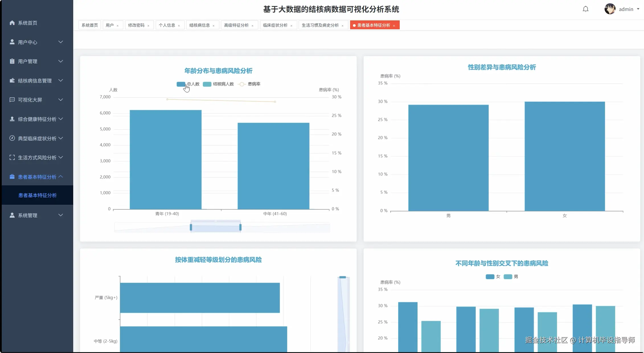Toggle the 男 legend series
The height and width of the screenshot is (353, 644).
(x=511, y=277)
